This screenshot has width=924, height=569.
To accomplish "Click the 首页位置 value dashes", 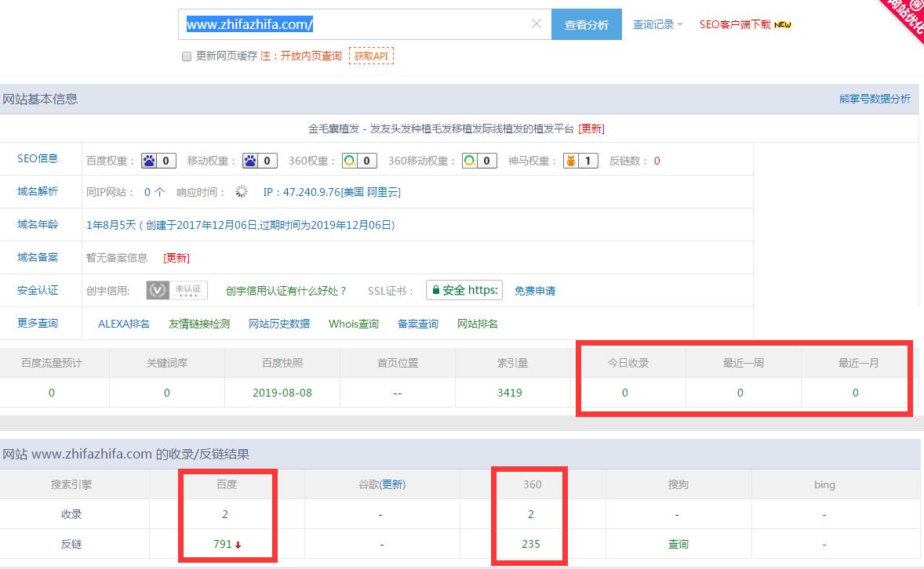I will [x=398, y=393].
